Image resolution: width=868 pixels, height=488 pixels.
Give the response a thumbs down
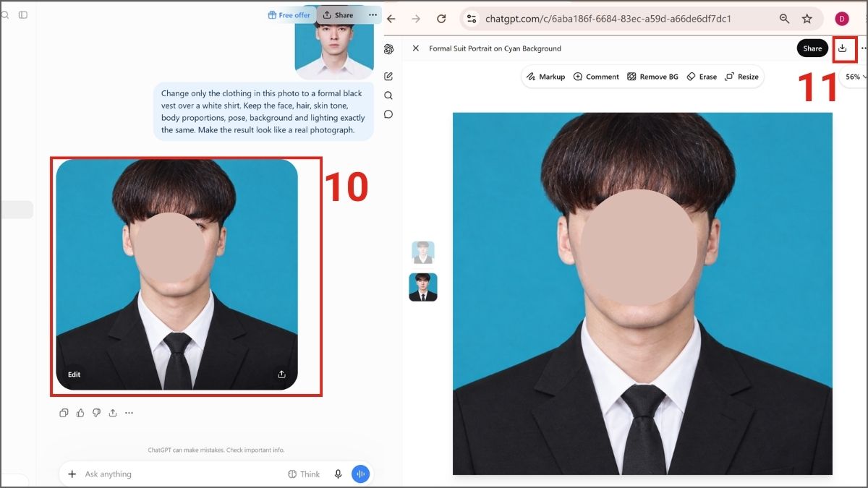coord(96,413)
